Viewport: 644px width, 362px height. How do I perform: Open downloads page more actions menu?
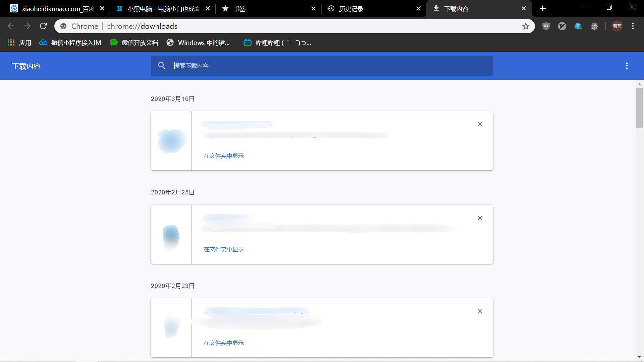click(627, 66)
